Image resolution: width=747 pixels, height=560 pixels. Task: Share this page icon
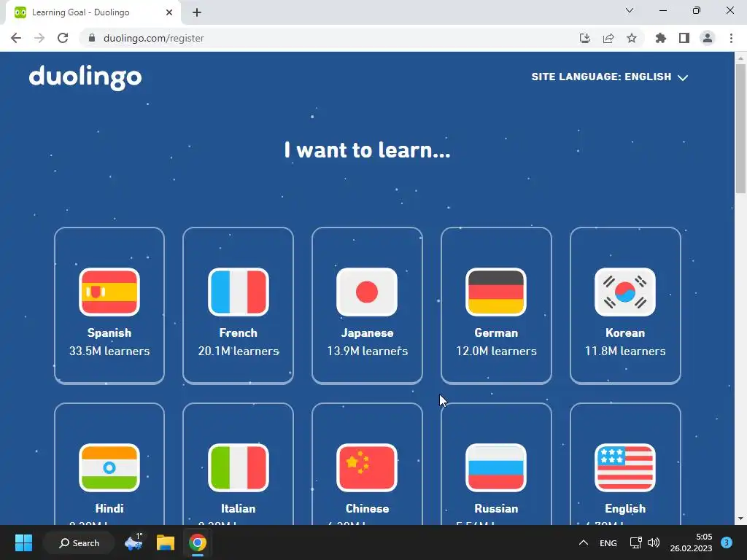click(x=608, y=38)
